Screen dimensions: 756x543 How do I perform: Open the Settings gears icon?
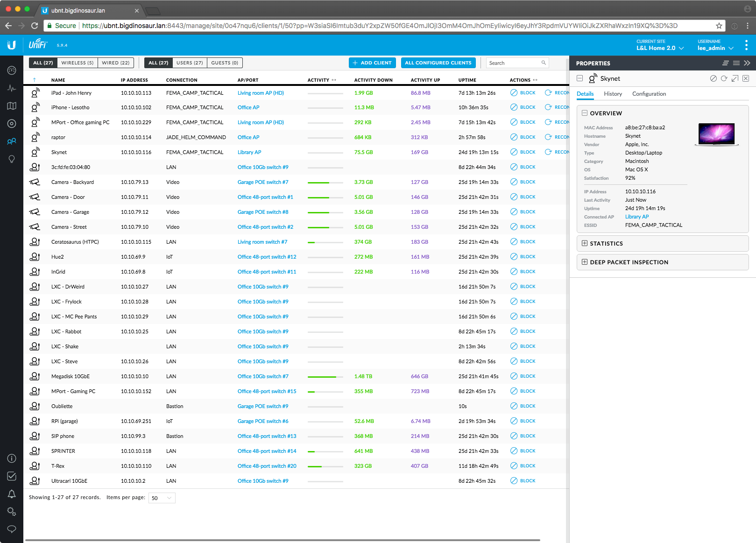pos(12,512)
